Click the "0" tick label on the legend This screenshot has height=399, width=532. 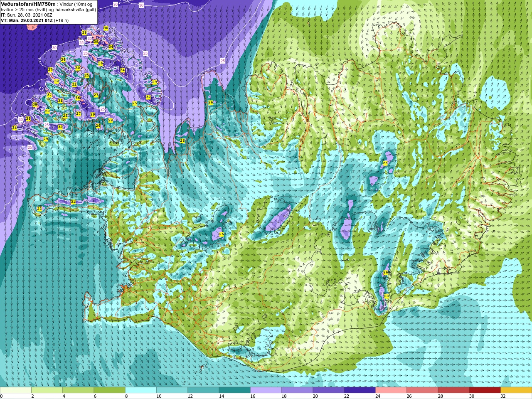(2, 396)
